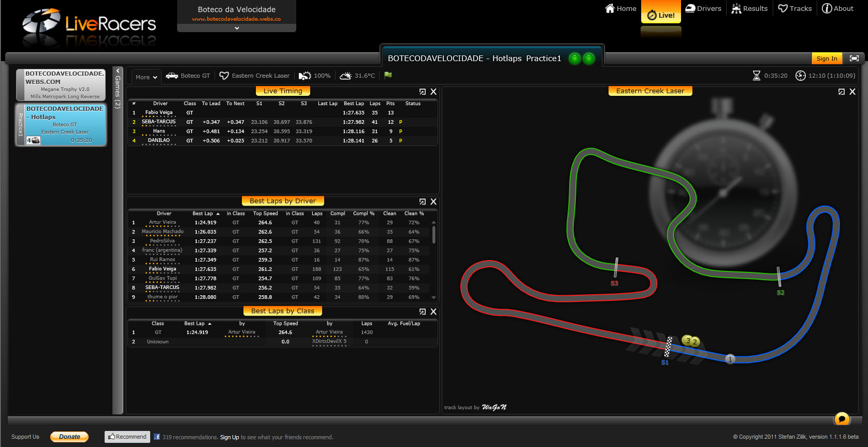Click the scroll down arrow in Best Laps by Driver

(433, 298)
